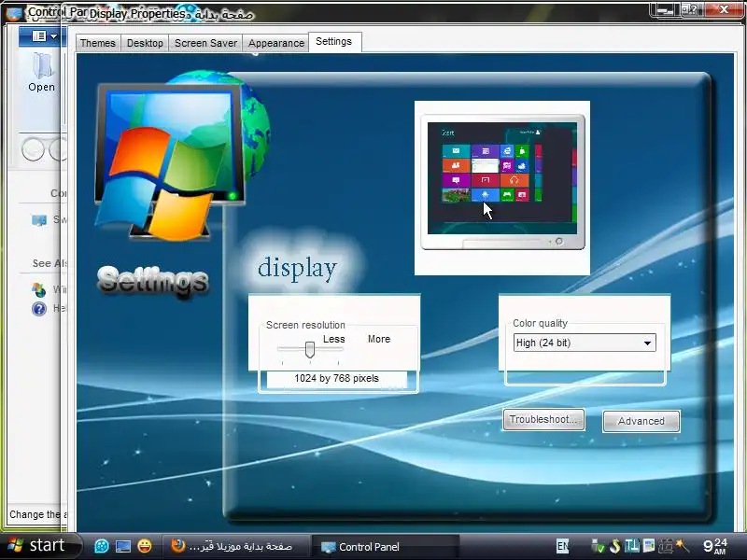Select the Settings tab

(x=334, y=41)
